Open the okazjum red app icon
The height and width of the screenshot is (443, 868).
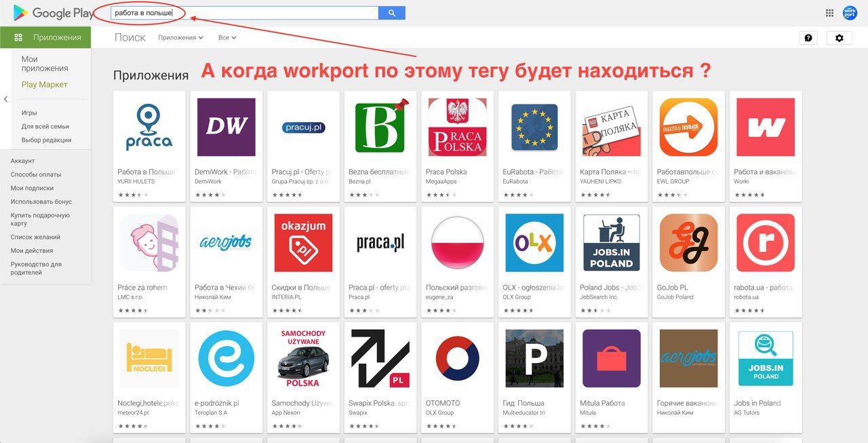tap(303, 243)
